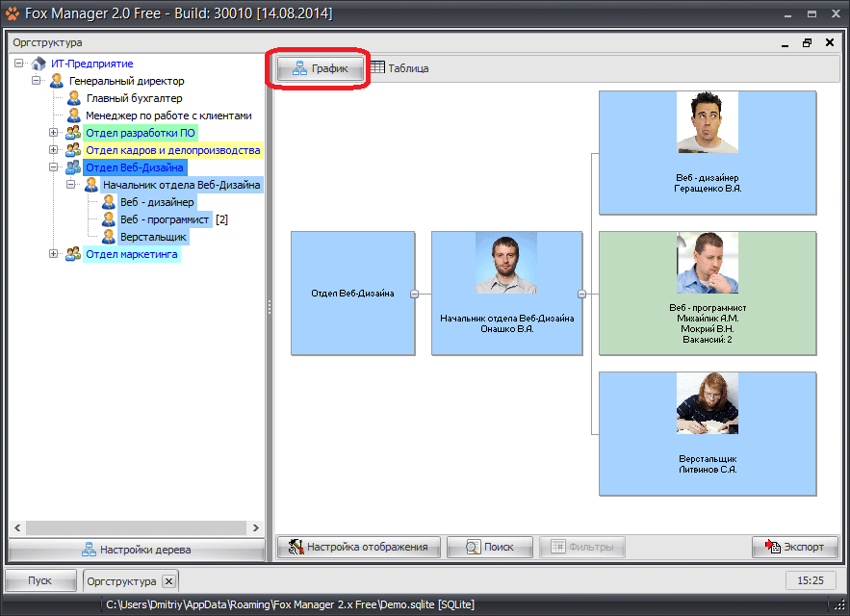This screenshot has height=616, width=850.
Task: Open the Пуск start menu
Action: (x=40, y=580)
